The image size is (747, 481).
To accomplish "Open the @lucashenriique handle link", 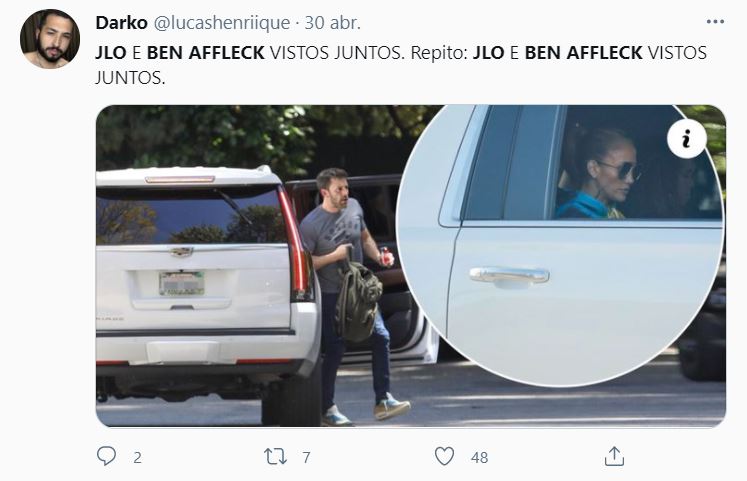I will pos(222,23).
